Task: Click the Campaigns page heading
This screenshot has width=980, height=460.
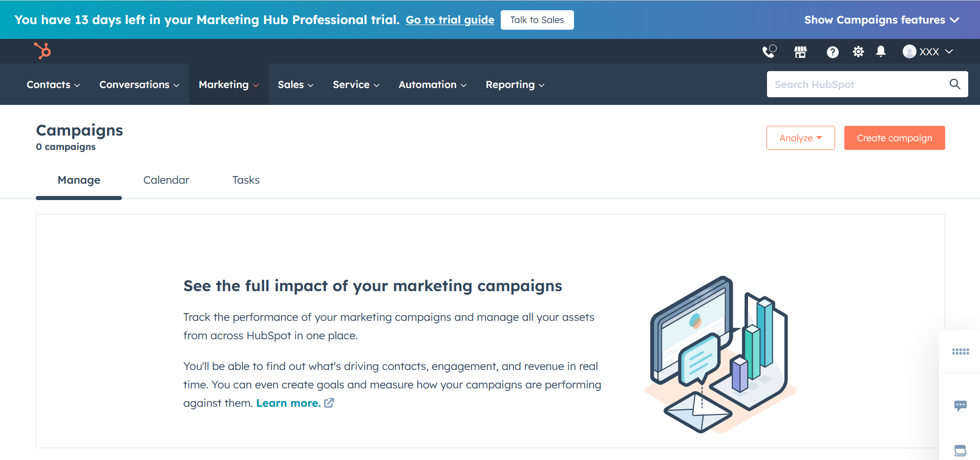Action: click(x=79, y=130)
